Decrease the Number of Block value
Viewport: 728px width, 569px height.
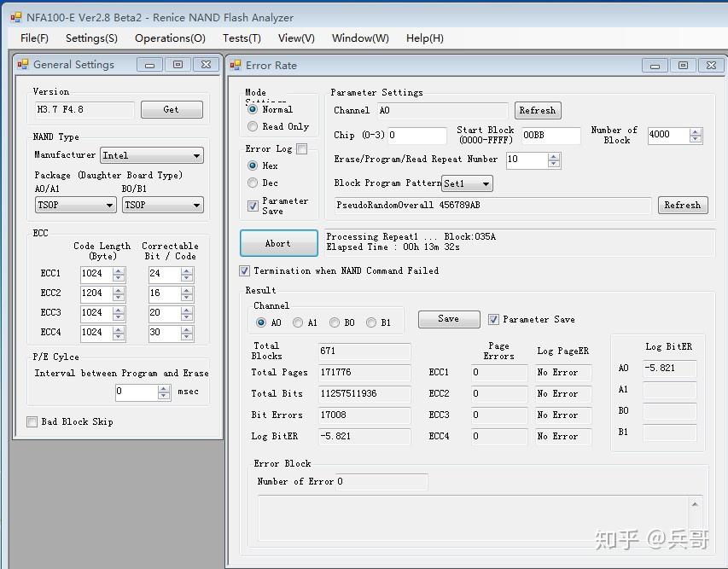pos(696,138)
